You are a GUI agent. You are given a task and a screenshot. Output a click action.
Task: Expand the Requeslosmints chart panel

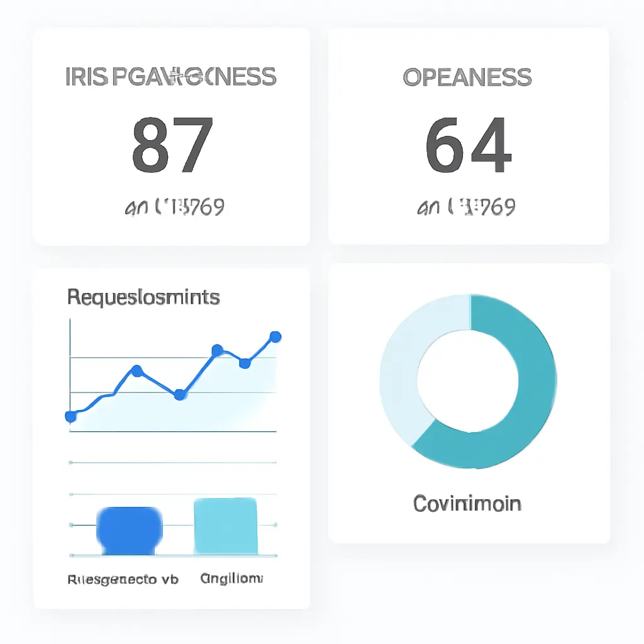click(143, 296)
